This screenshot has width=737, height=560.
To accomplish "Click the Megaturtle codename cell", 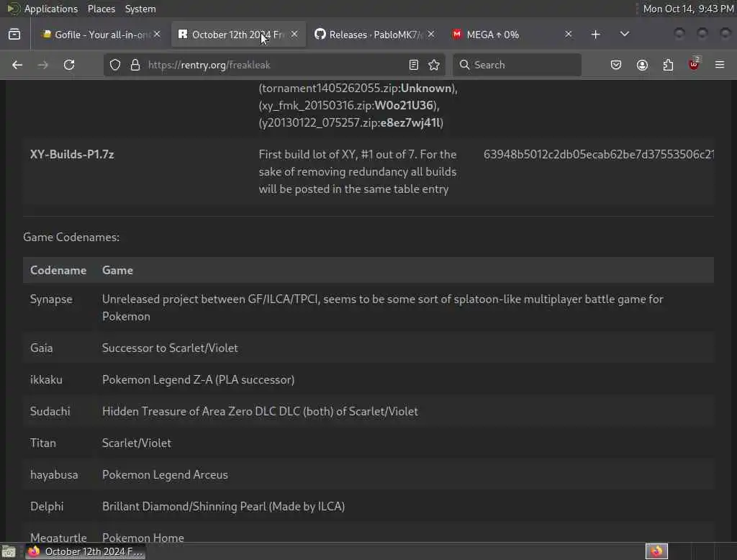I will point(58,538).
